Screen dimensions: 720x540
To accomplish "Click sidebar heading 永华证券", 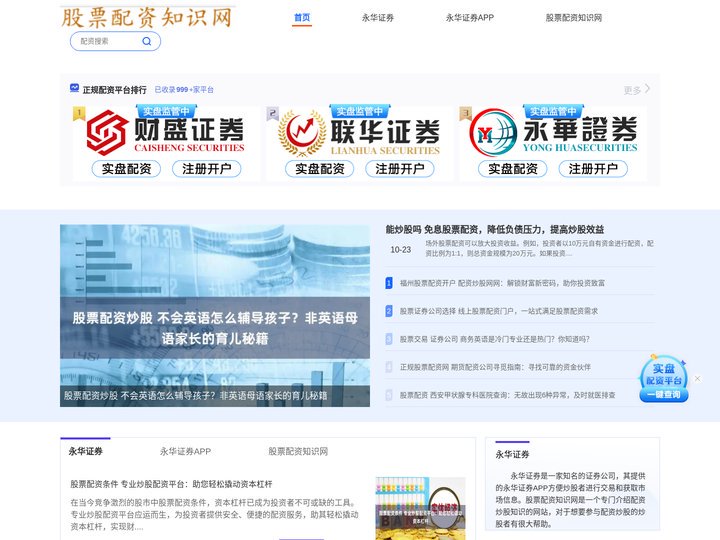I will pyautogui.click(x=512, y=455).
